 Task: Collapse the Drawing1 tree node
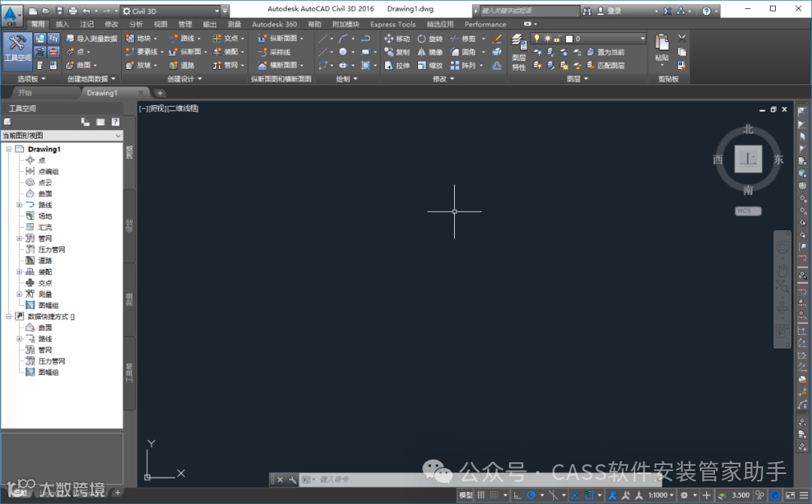pos(9,149)
